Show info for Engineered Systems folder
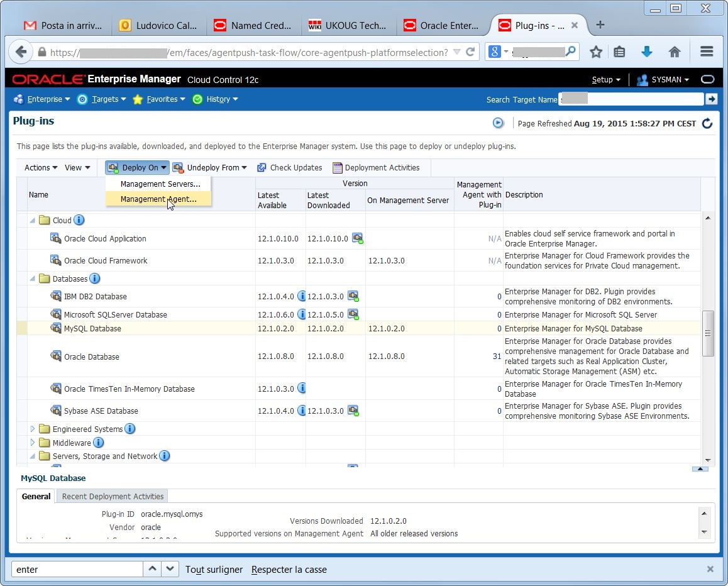Viewport: 728px width, 586px height. pyautogui.click(x=130, y=429)
